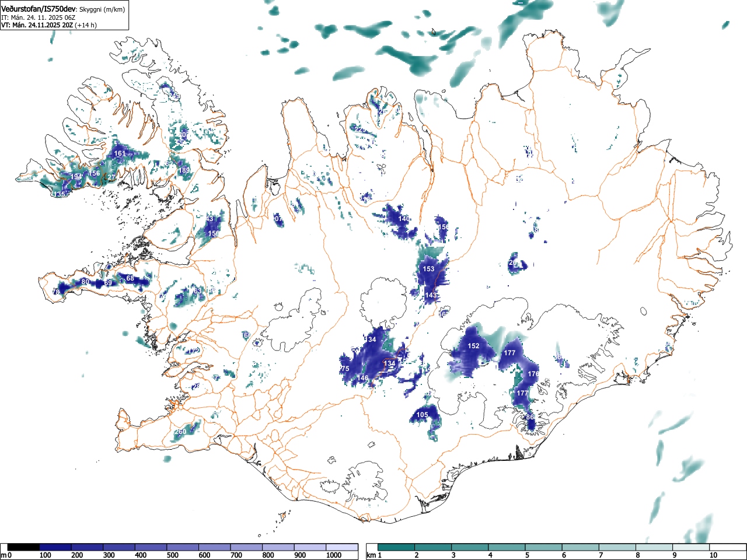Viewport: 747px width, 560px height.
Task: Click the 500–600 m legend color
Action: (183, 547)
